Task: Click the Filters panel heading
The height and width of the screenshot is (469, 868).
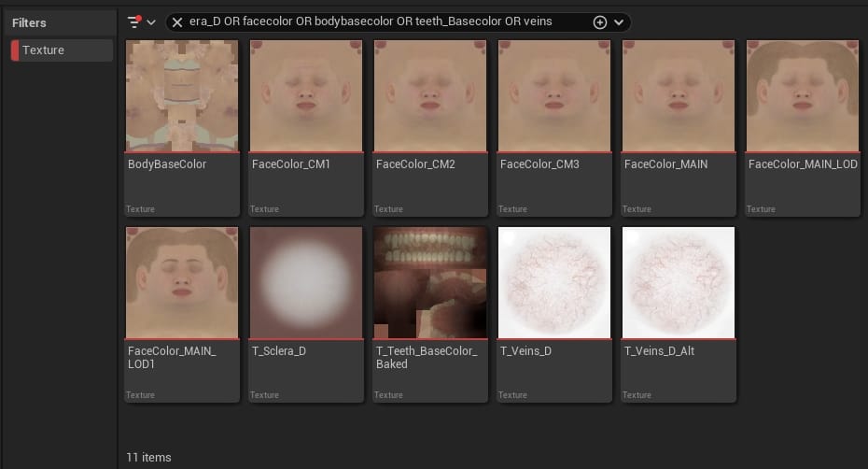Action: coord(29,22)
